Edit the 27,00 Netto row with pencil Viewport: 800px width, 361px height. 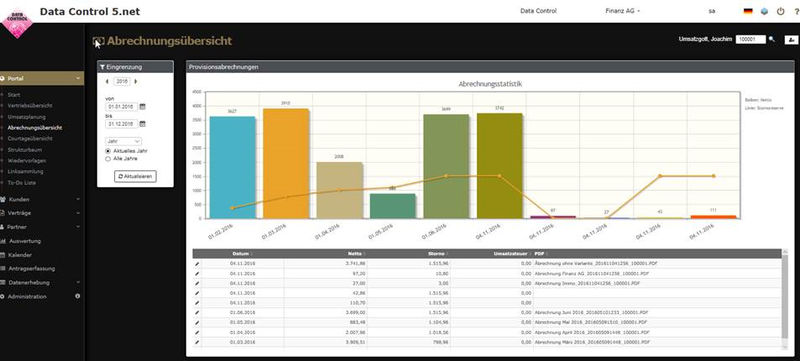coord(197,283)
